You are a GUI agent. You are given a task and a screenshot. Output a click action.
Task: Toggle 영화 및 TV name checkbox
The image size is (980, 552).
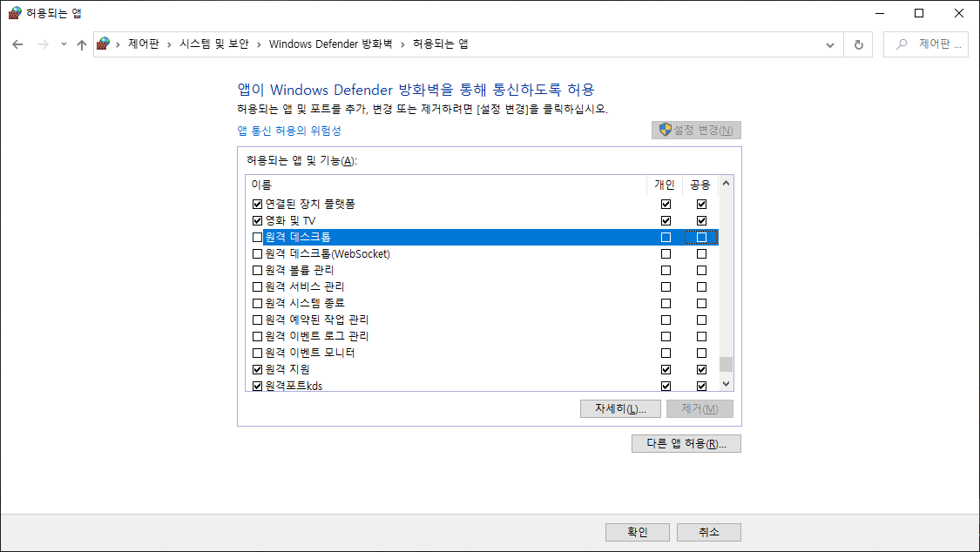pyautogui.click(x=257, y=220)
